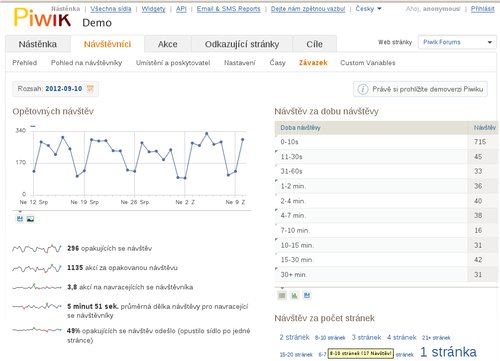Image resolution: width=500 pixels, height=361 pixels.
Task: Export the graph data using the save icon
Action: (20, 219)
